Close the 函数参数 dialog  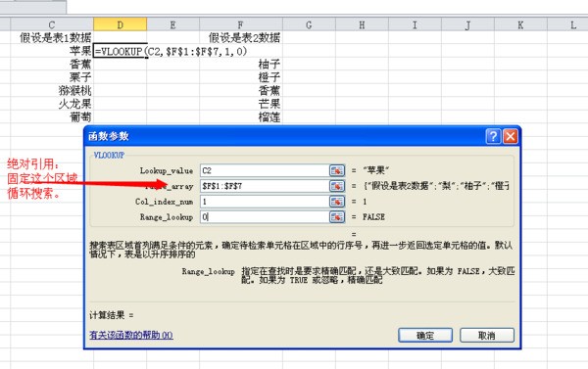tap(511, 136)
